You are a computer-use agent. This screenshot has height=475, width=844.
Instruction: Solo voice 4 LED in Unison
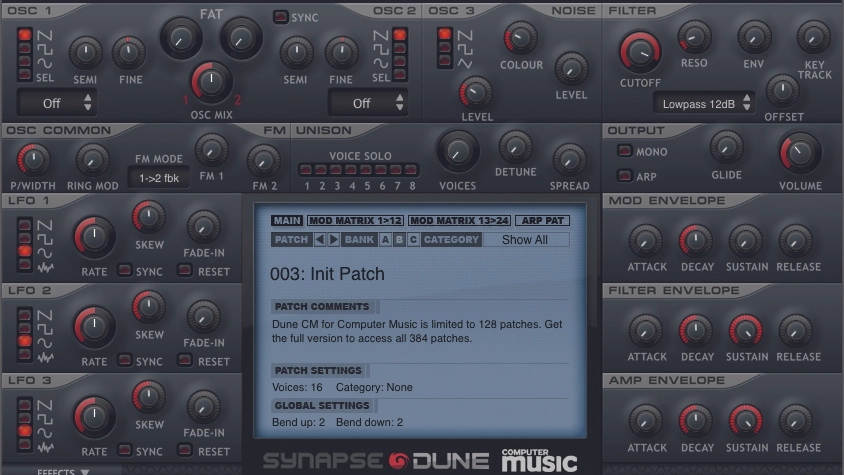click(351, 170)
